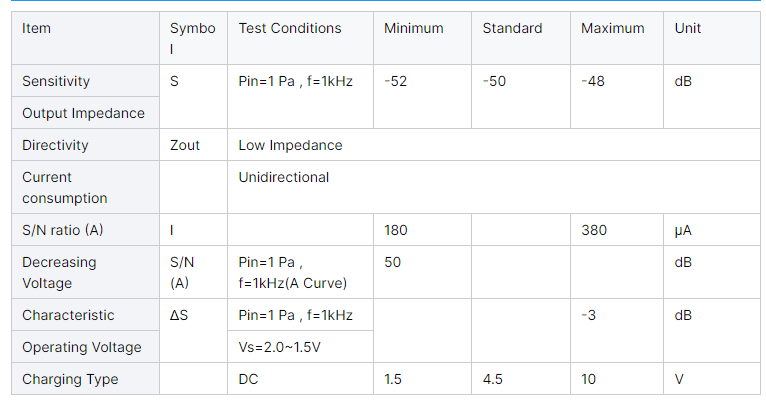This screenshot has width=766, height=405.
Task: Click the Zout symbol cell
Action: 185,145
